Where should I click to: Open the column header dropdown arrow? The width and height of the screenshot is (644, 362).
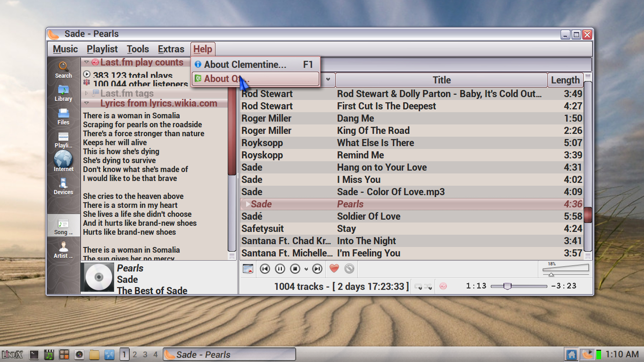tap(328, 80)
